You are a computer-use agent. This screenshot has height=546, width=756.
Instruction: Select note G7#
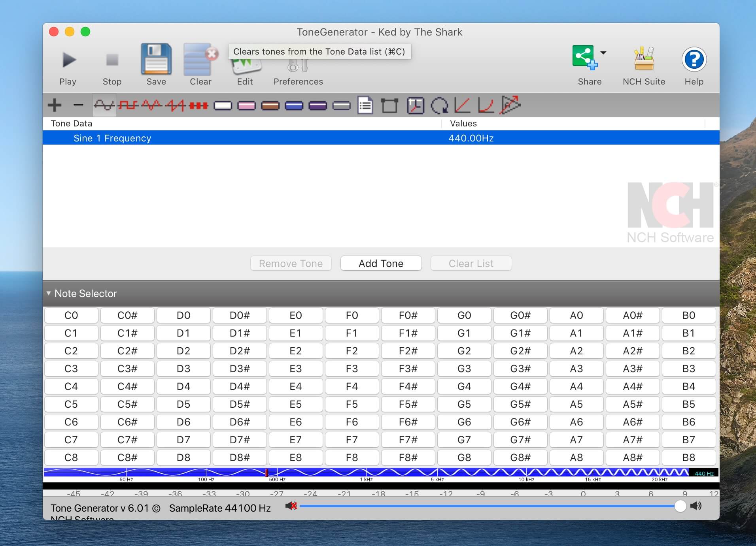520,440
